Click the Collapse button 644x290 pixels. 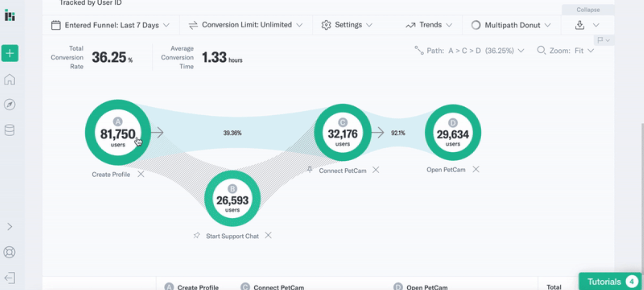point(588,10)
